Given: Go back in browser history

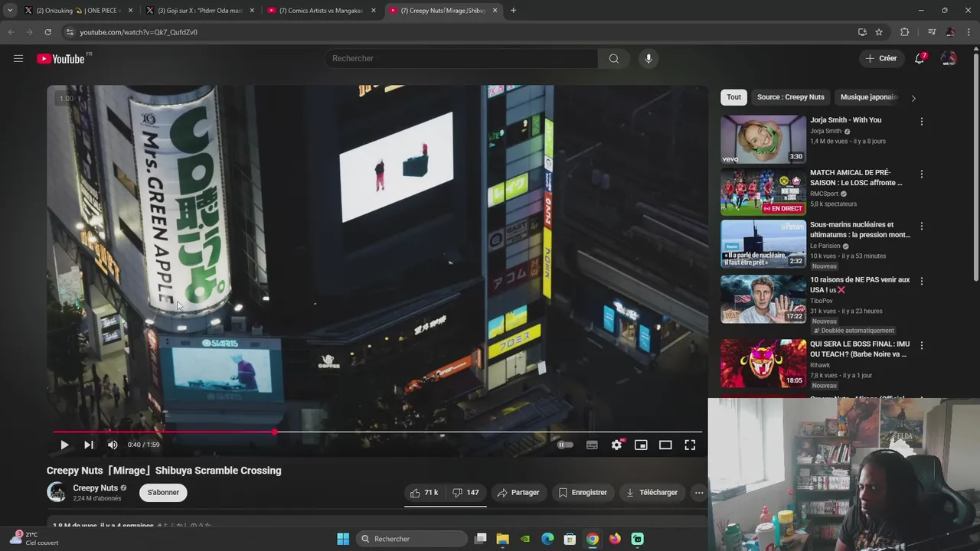Looking at the screenshot, I should (11, 32).
